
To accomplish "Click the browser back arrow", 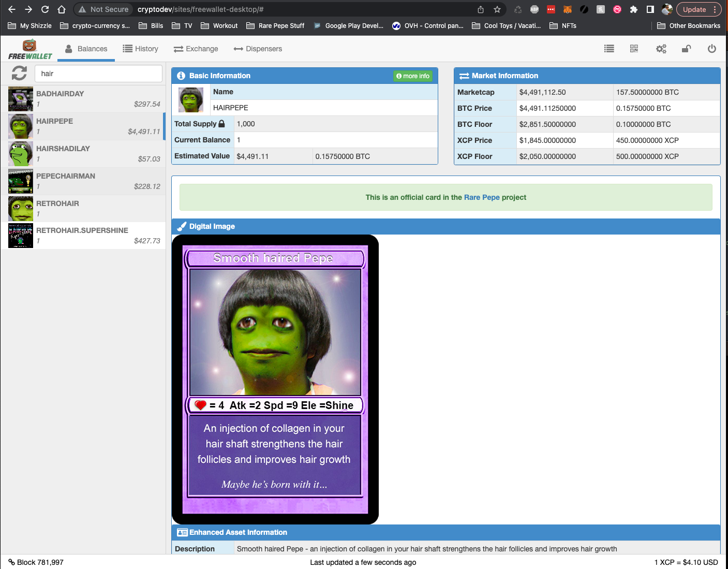I will click(x=12, y=9).
